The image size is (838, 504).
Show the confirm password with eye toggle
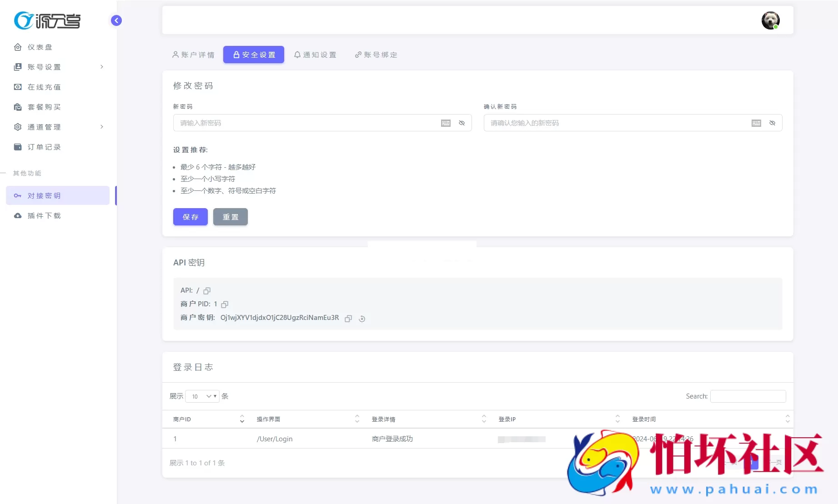click(772, 123)
